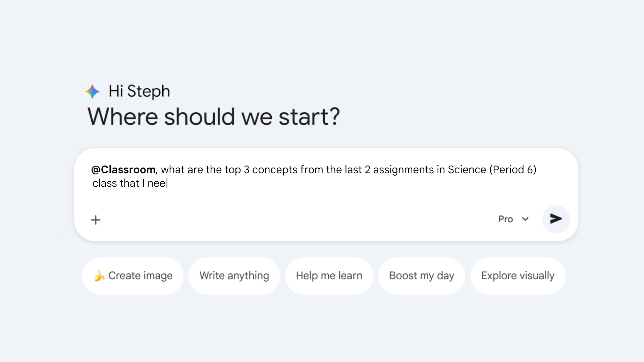Click "class that I" on second prompt line
Image resolution: width=644 pixels, height=362 pixels.
click(118, 183)
